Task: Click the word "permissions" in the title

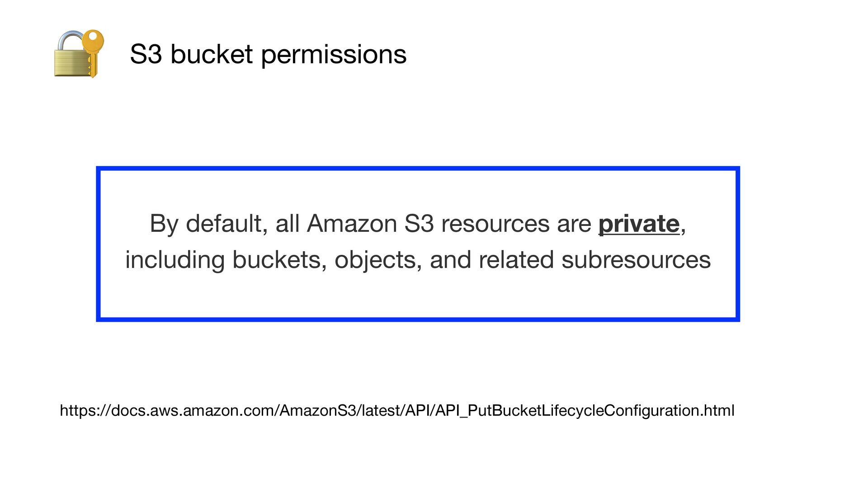Action: click(334, 54)
